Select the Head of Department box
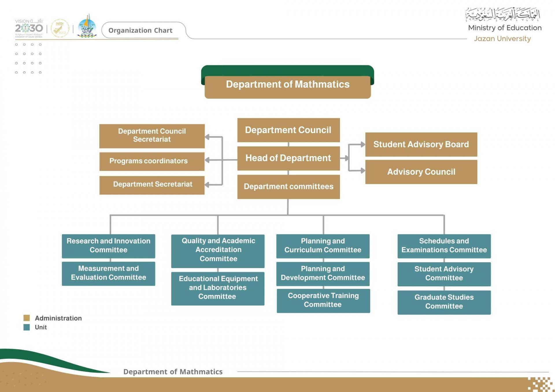 [x=288, y=158]
